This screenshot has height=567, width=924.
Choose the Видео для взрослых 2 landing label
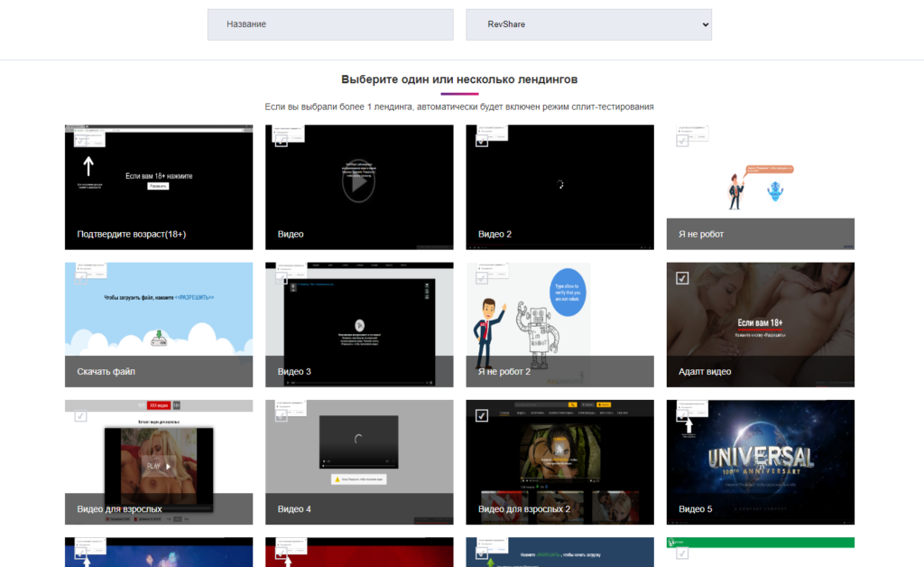[524, 508]
